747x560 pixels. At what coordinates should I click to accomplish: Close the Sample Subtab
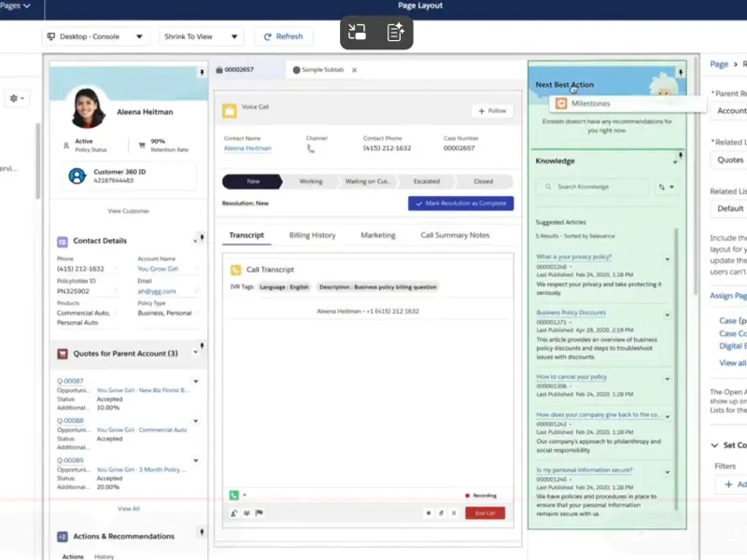tap(354, 70)
